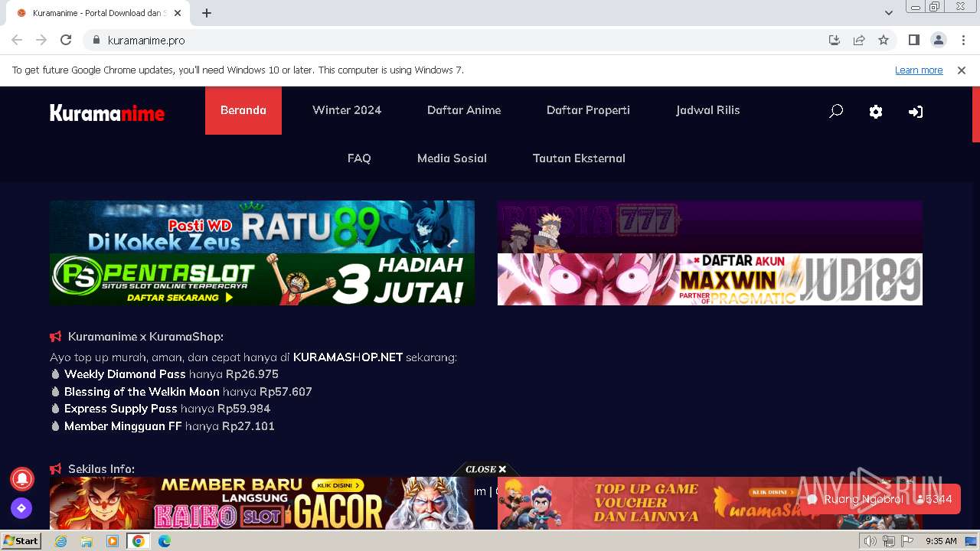Go back with browser back arrow
980x551 pixels.
pyautogui.click(x=17, y=40)
